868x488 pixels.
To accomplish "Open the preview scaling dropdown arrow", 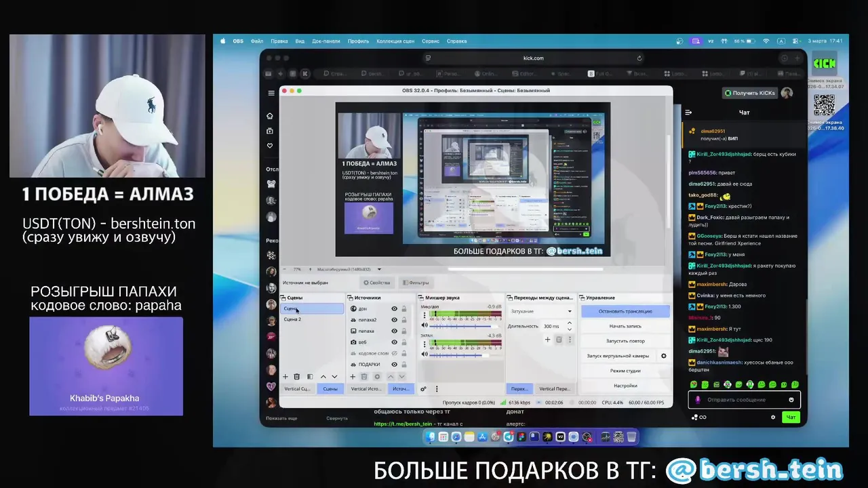I will click(379, 270).
